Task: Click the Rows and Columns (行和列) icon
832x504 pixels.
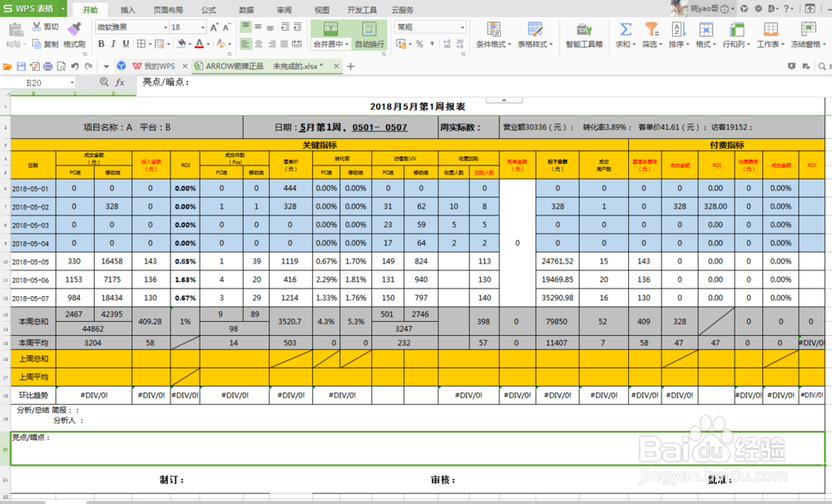Action: click(x=736, y=28)
